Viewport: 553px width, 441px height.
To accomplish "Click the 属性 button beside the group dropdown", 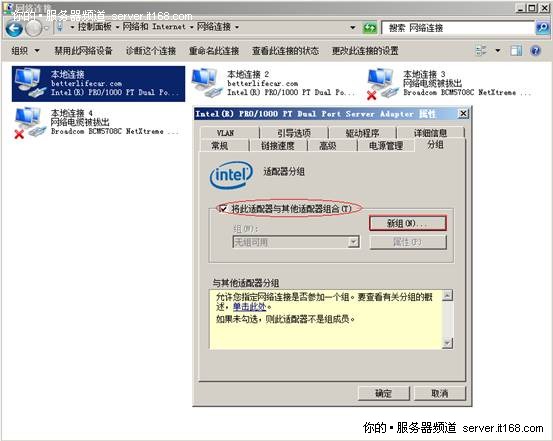I will click(408, 242).
